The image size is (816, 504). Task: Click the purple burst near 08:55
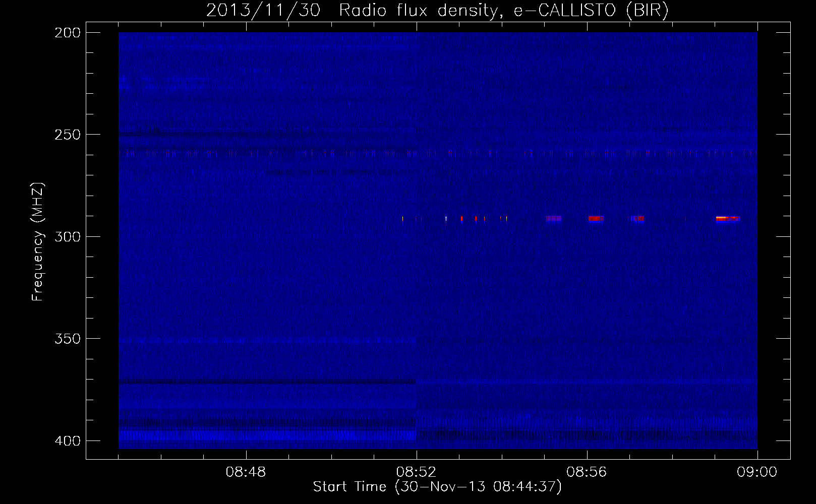[554, 219]
